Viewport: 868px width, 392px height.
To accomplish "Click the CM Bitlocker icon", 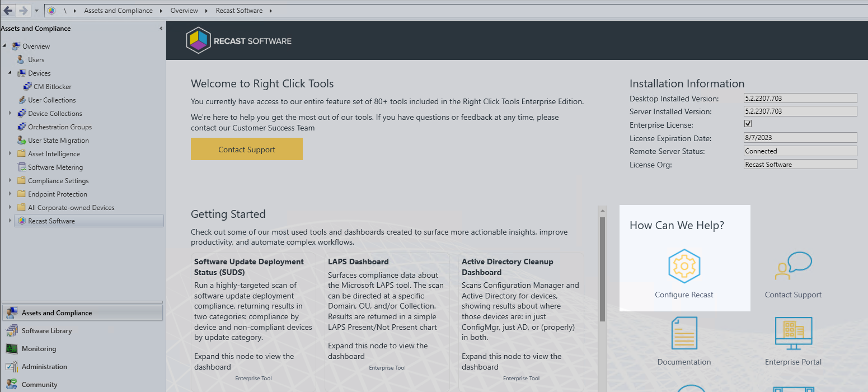I will [x=27, y=87].
